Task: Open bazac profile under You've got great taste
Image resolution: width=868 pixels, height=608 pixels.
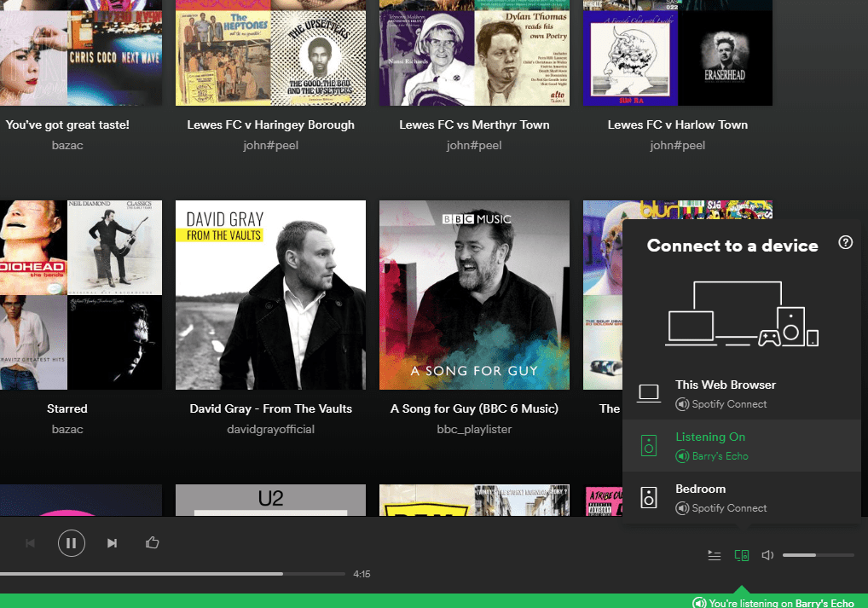Action: [x=67, y=145]
